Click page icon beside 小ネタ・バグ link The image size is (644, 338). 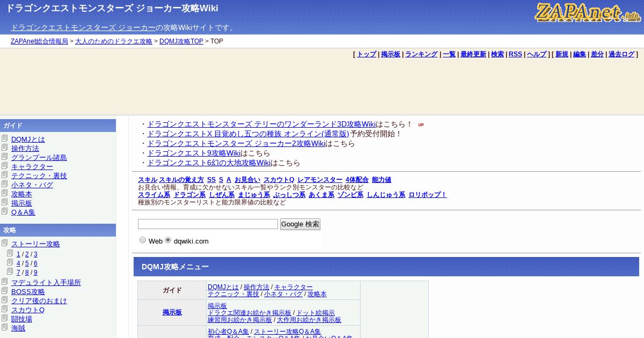pos(5,184)
